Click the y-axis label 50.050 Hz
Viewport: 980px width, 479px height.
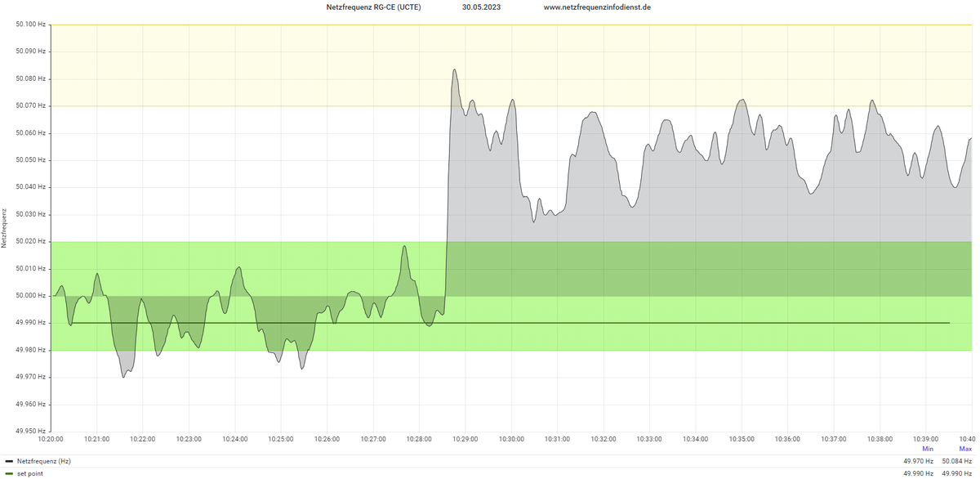[30, 160]
